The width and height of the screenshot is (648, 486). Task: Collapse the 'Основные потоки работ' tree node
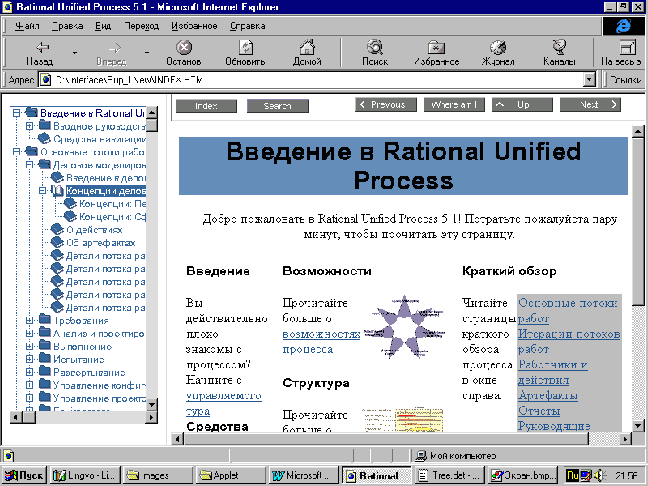pyautogui.click(x=16, y=152)
